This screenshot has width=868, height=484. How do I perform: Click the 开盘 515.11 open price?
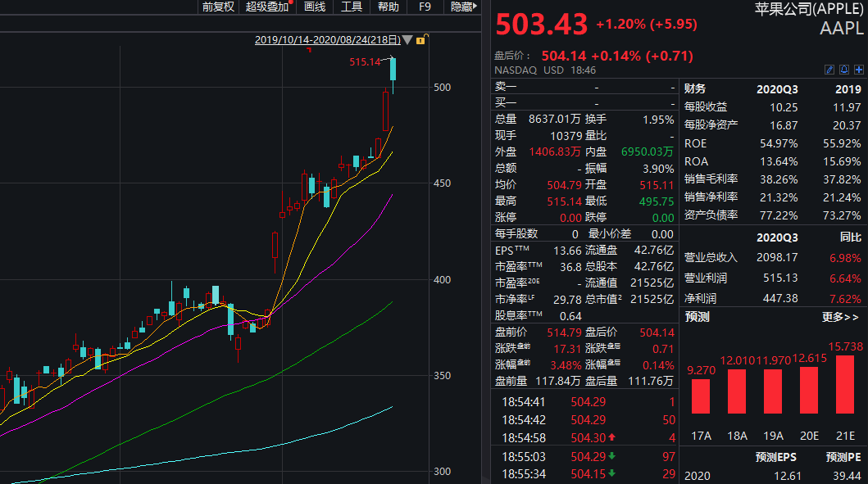coord(657,185)
